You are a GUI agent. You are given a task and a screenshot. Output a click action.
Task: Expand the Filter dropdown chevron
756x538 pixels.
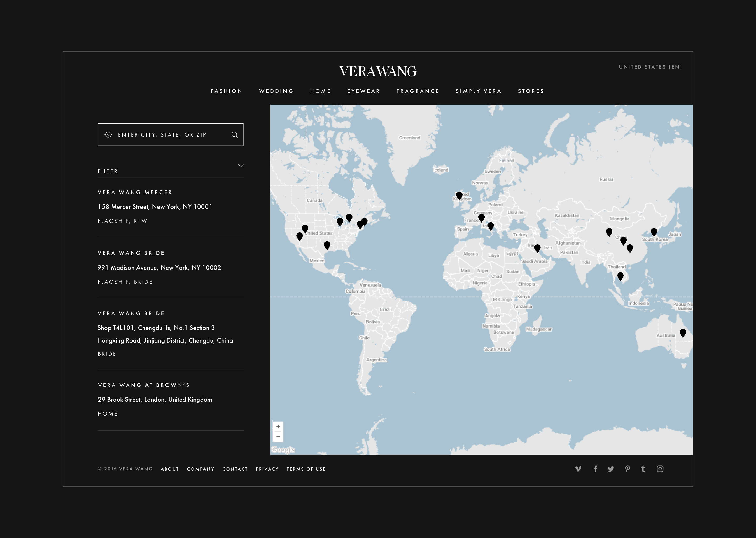pos(241,166)
